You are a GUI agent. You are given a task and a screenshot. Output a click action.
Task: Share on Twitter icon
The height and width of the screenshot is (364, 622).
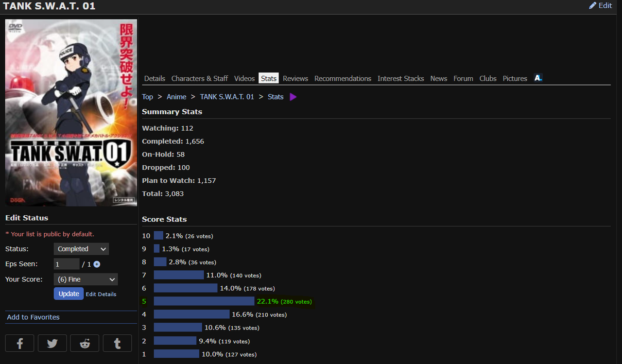(52, 343)
